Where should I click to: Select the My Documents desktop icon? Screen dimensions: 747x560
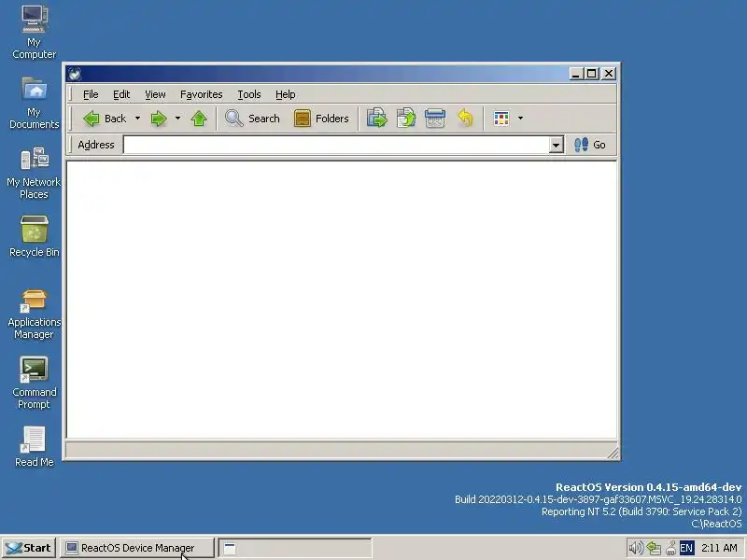tap(34, 103)
